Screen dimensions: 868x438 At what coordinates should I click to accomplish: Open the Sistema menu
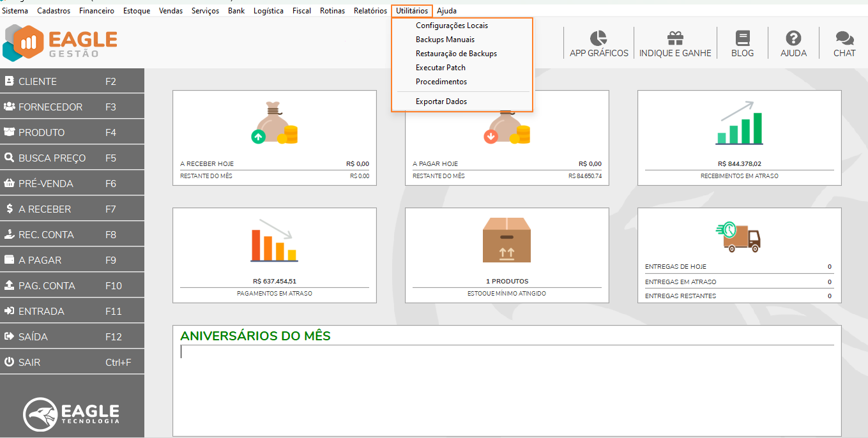(15, 11)
